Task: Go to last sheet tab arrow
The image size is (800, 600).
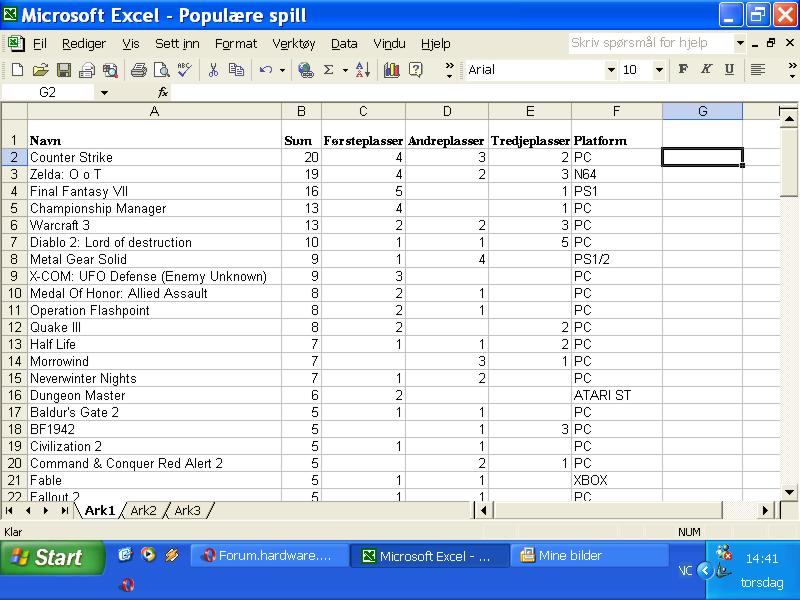Action: point(64,510)
